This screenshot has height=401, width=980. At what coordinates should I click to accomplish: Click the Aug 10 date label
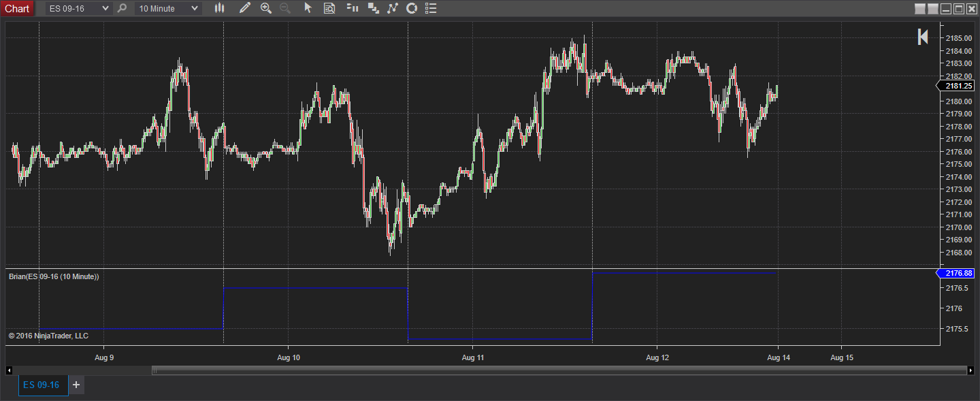pos(289,357)
